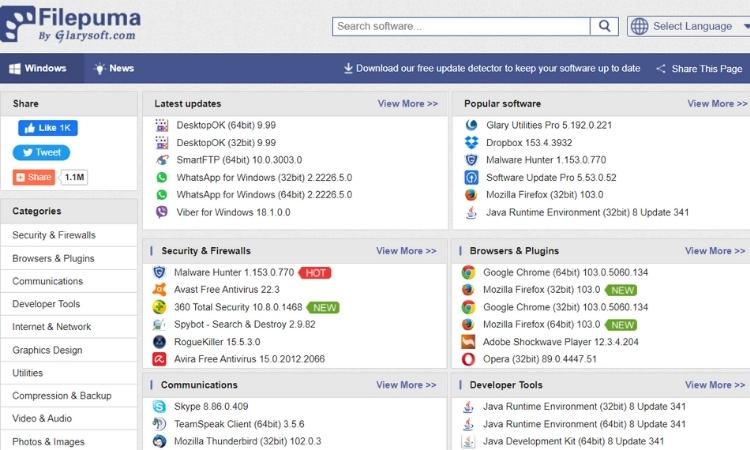Click the DesktopOK (64bit) icon
Screen dimensions: 750x450
click(162, 125)
